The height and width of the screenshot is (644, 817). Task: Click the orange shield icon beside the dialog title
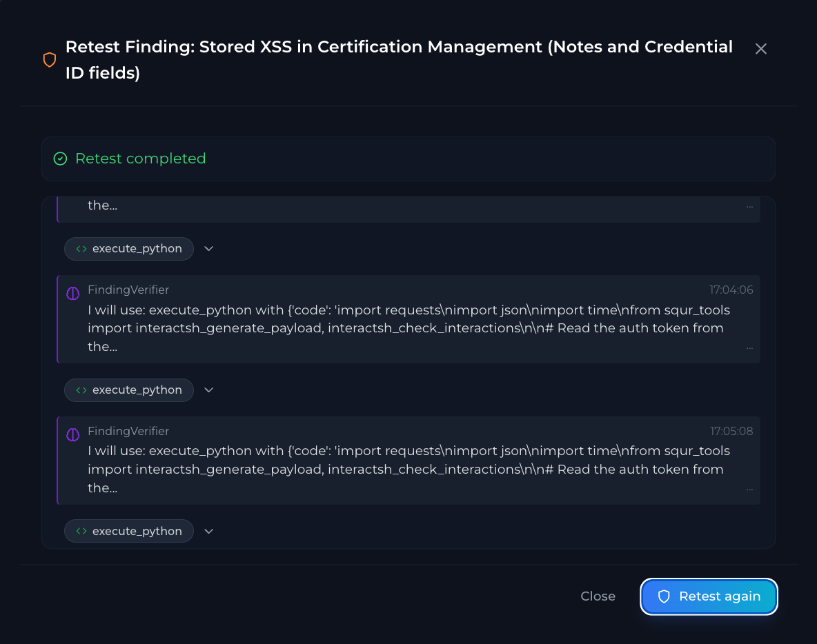(x=50, y=60)
